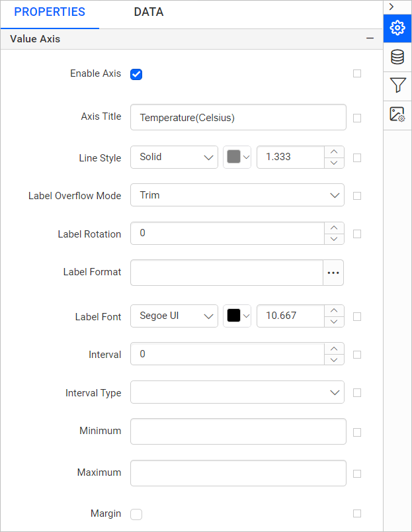The height and width of the screenshot is (532, 412).
Task: Increase the Line Style width value
Action: [x=334, y=152]
